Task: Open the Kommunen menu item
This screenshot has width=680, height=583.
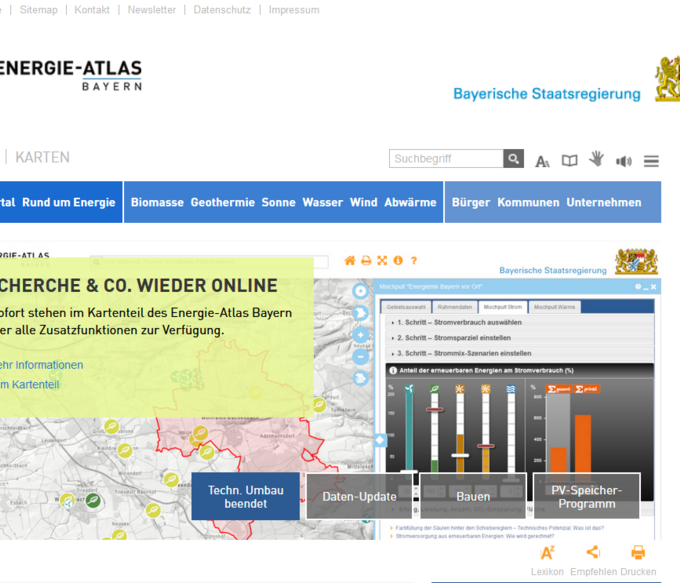Action: [528, 203]
